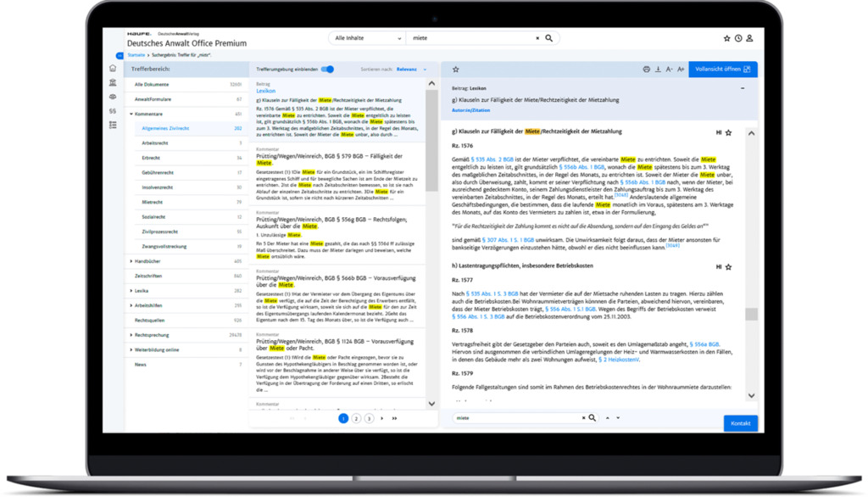Viewport: 868px width, 497px height.
Task: Click document pane scroll-down arrow
Action: pyautogui.click(x=751, y=395)
